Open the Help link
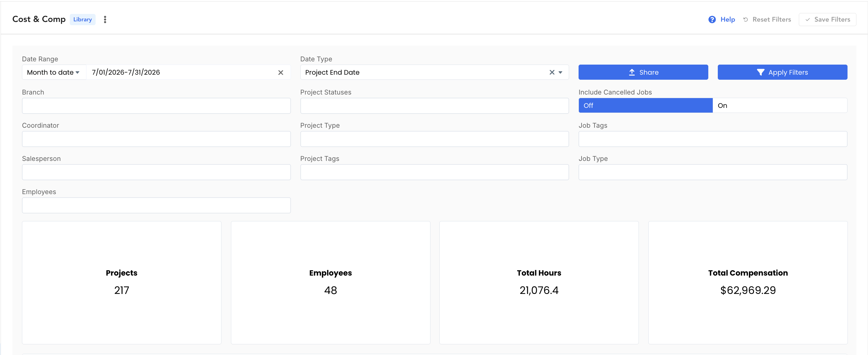The width and height of the screenshot is (868, 355). pyautogui.click(x=728, y=20)
